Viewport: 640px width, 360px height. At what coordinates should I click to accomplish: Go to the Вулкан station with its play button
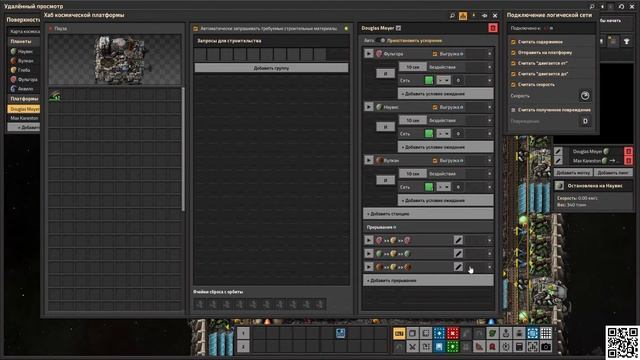coord(369,160)
